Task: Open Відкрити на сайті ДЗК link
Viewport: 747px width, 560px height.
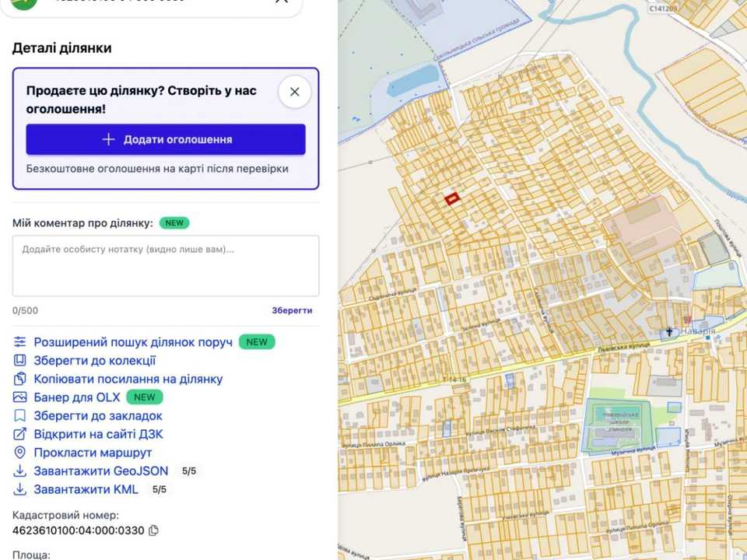Action: (98, 434)
